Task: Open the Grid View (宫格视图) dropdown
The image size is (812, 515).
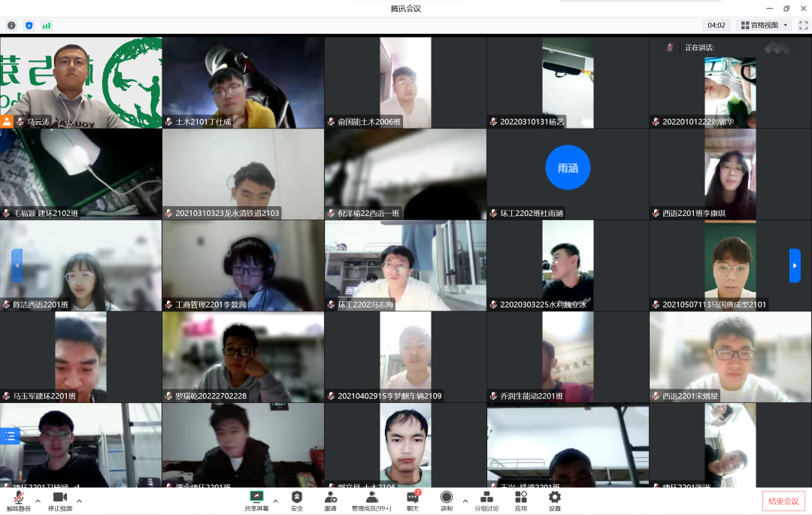Action: pyautogui.click(x=764, y=25)
